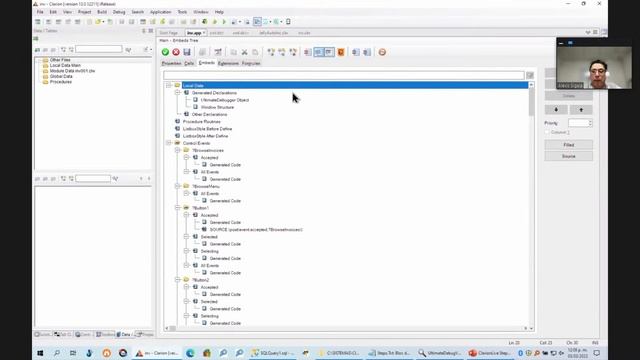The height and width of the screenshot is (360, 640).
Task: Click the locator filter icon beside search field
Action: [x=530, y=76]
